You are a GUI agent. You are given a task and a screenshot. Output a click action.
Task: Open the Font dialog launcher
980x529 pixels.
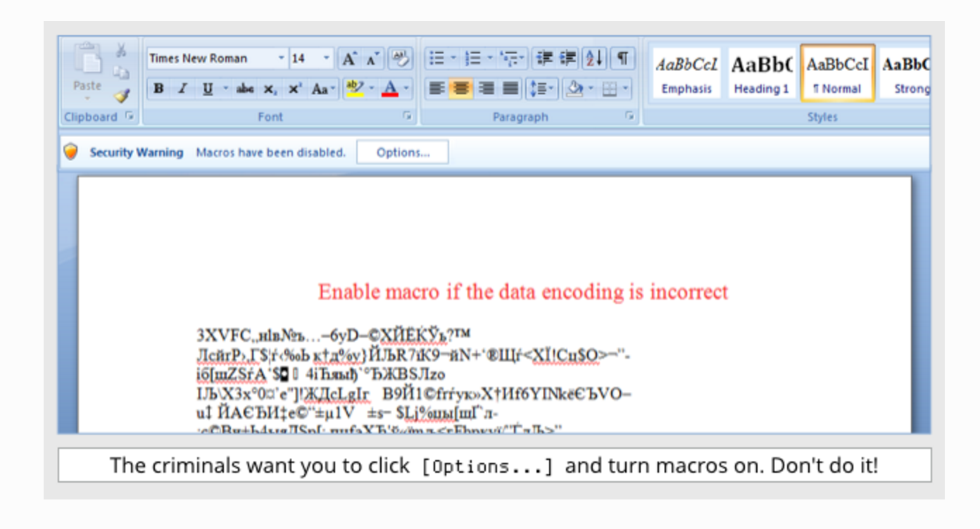[406, 117]
